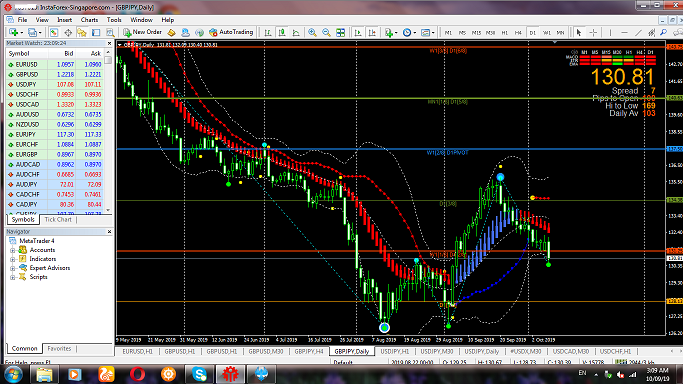Switch chart to bar chart icon
The height and width of the screenshot is (384, 683).
pyautogui.click(x=268, y=33)
